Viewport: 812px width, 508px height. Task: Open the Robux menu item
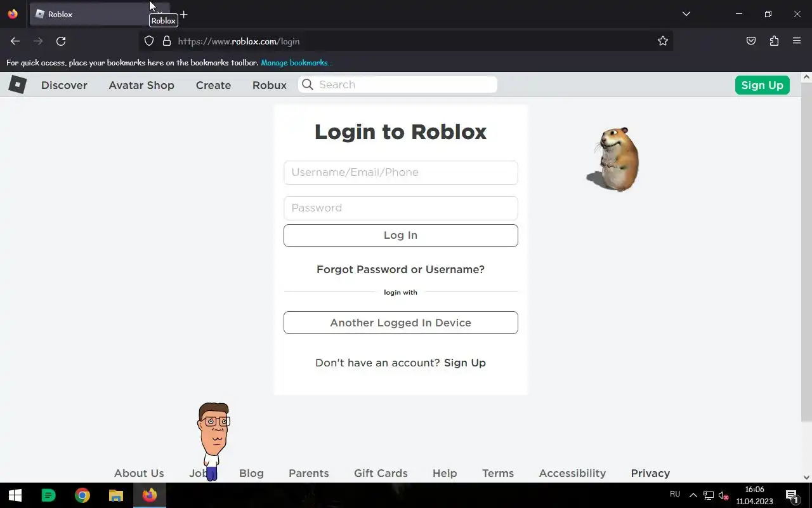[270, 85]
